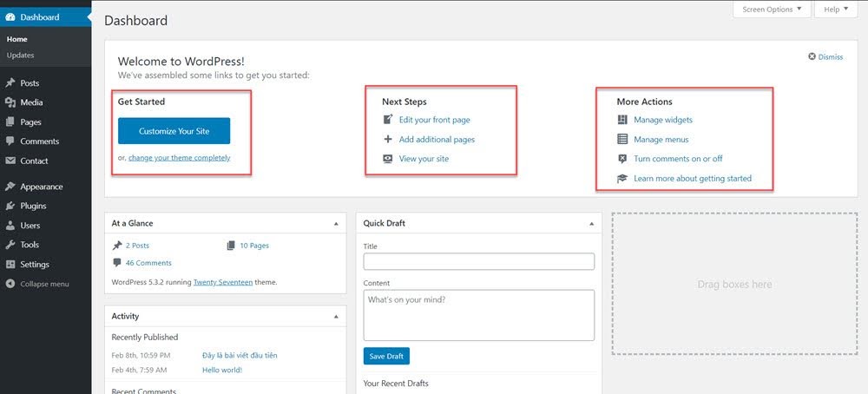The image size is (868, 394).
Task: Collapse the At a Glance panel
Action: point(336,224)
